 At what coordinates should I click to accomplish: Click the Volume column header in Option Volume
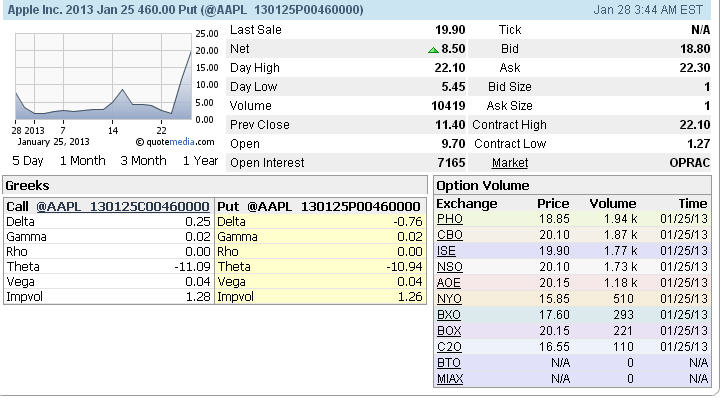pos(613,204)
